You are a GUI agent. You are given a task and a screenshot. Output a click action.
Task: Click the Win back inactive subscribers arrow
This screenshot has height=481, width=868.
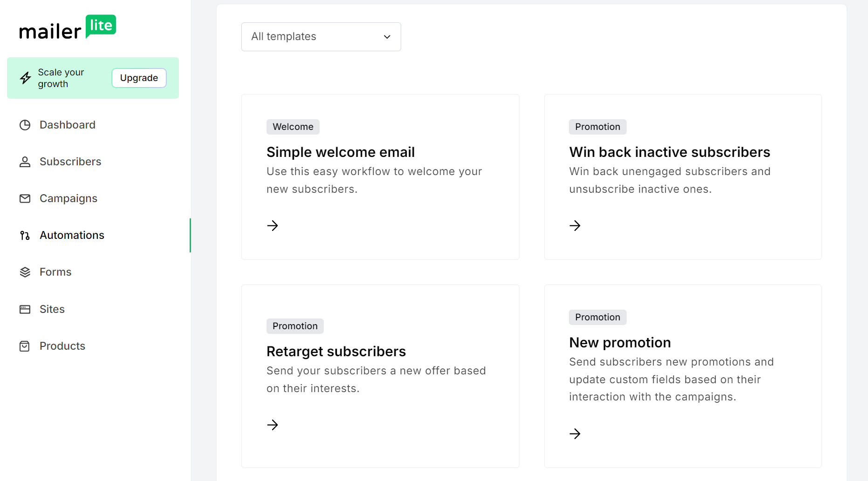(575, 225)
